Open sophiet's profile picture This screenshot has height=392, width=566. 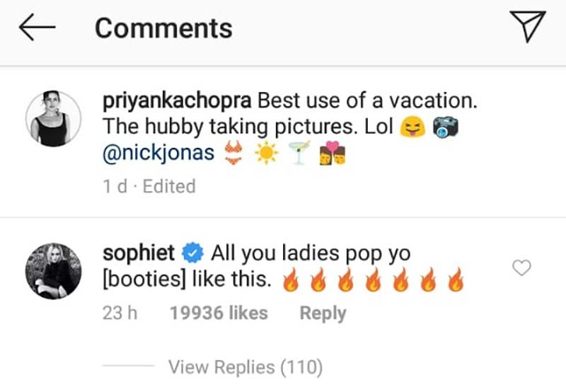(54, 271)
